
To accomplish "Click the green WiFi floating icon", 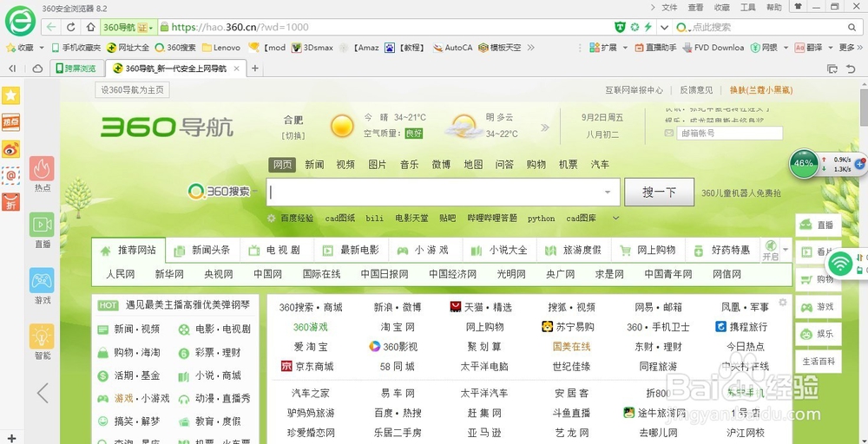I will tap(841, 264).
